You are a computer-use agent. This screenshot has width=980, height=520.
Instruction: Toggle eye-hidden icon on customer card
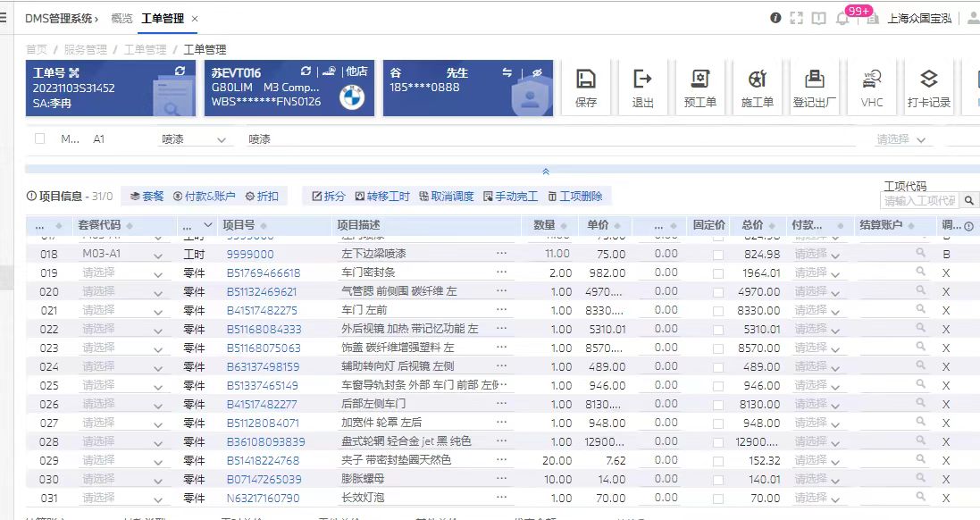pyautogui.click(x=537, y=72)
